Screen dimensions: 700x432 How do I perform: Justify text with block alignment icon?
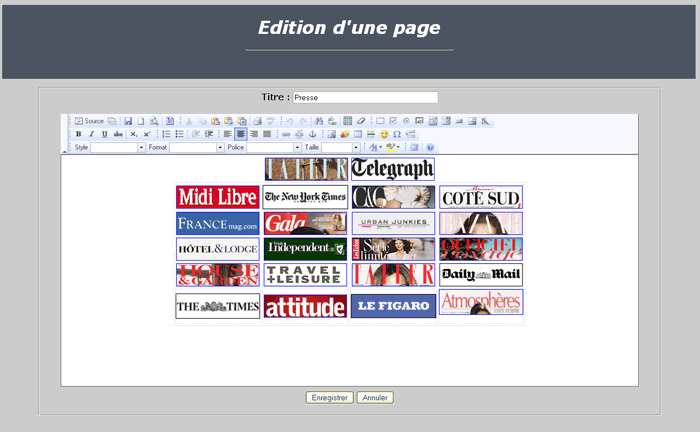267,134
